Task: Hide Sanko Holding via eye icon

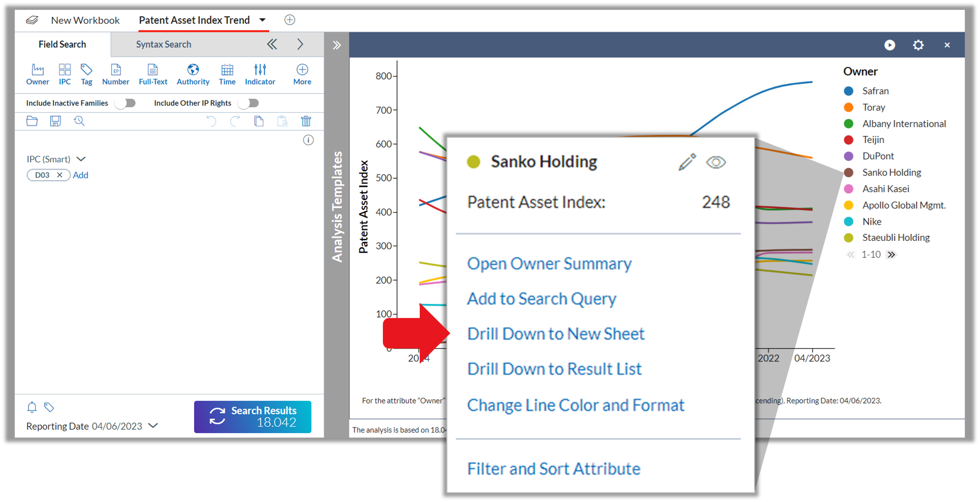Action: [716, 162]
